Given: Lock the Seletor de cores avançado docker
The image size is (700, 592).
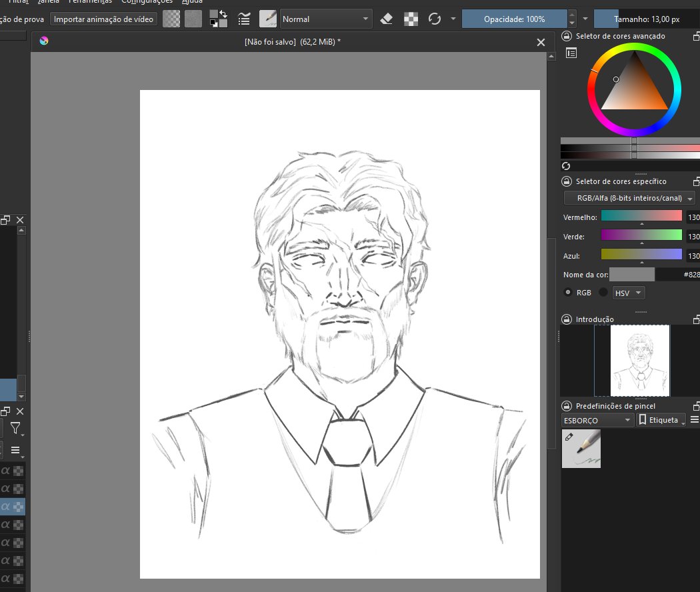Looking at the screenshot, I should click(x=567, y=36).
